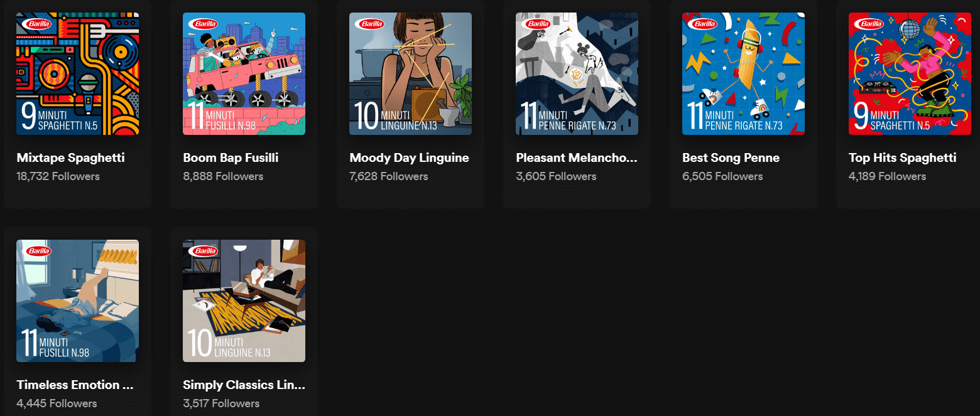Select the Boom Bap Fusilli title link
The width and height of the screenshot is (980, 416).
click(x=230, y=157)
